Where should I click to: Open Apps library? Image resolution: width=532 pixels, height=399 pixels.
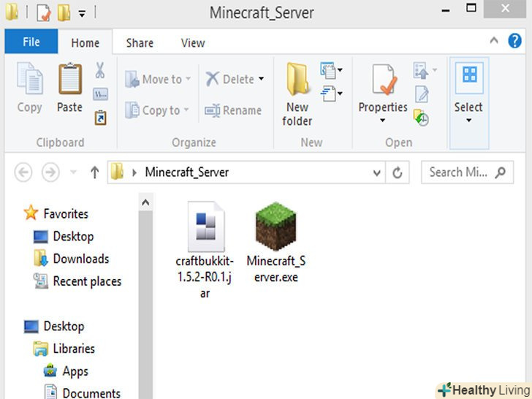(66, 370)
